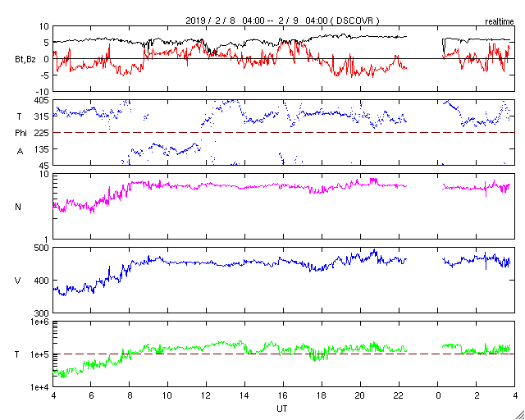525x420 pixels.
Task: Click the window resize grip at bottom-right corner
Action: [520, 415]
